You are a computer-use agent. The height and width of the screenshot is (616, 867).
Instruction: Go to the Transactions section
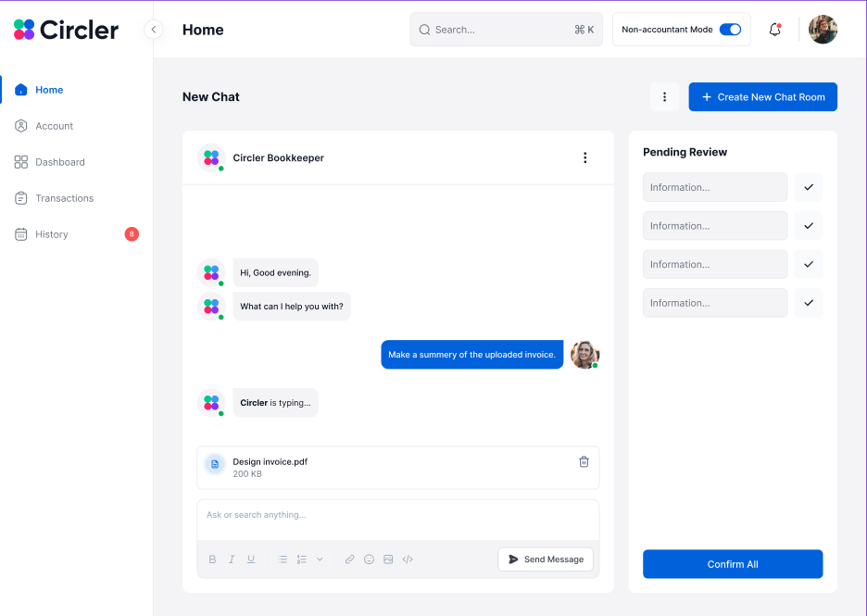[65, 197]
